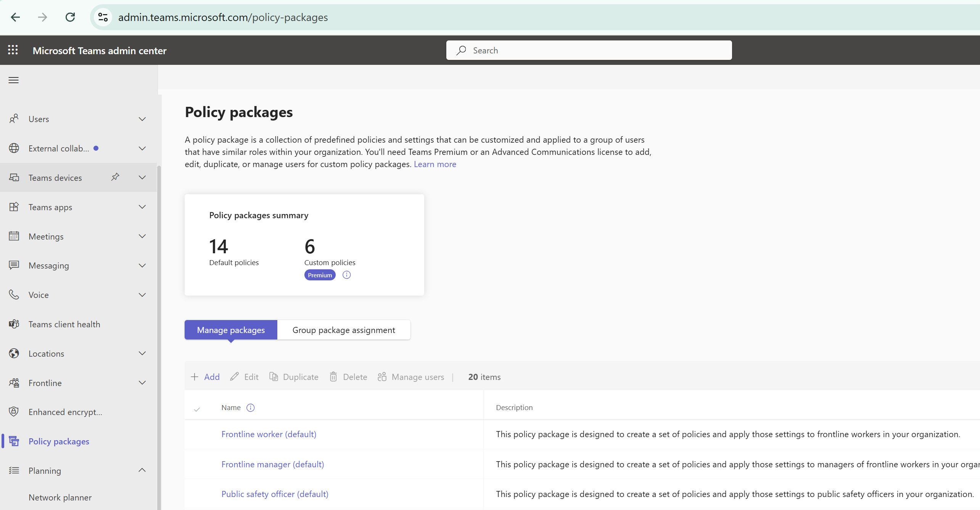Collapse the Planning section chevron
Image resolution: width=980 pixels, height=510 pixels.
142,470
